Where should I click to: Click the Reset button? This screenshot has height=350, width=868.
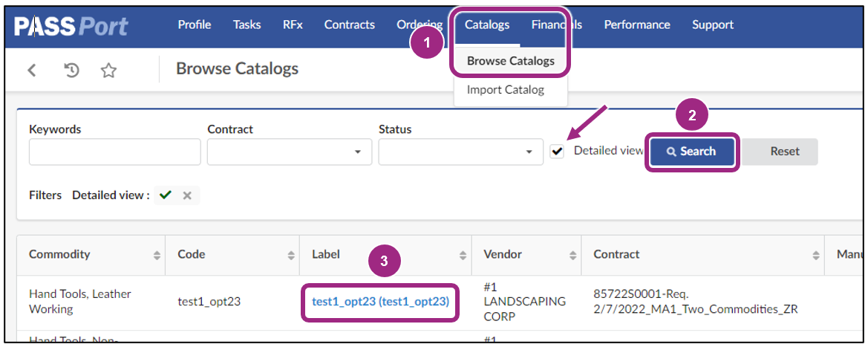click(784, 151)
